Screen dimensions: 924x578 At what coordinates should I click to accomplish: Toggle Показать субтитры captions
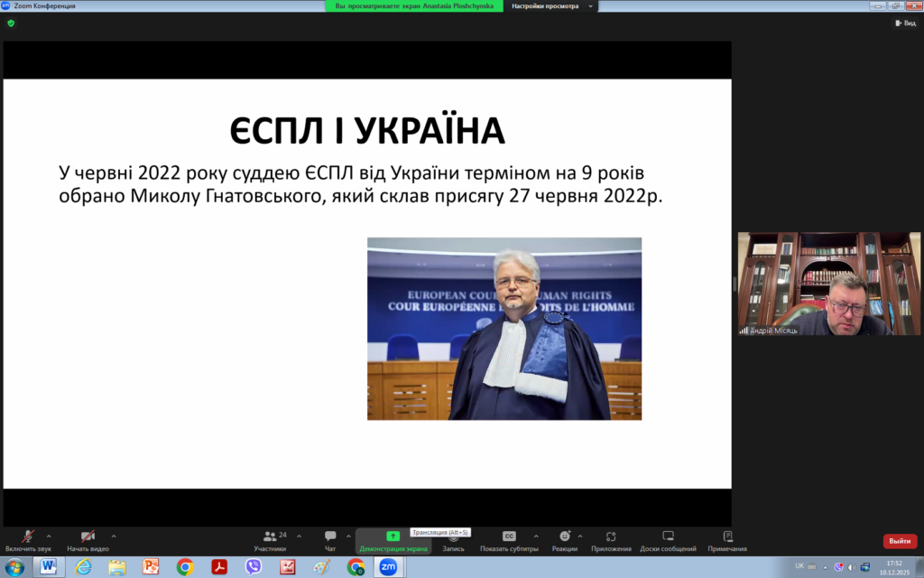coord(509,539)
